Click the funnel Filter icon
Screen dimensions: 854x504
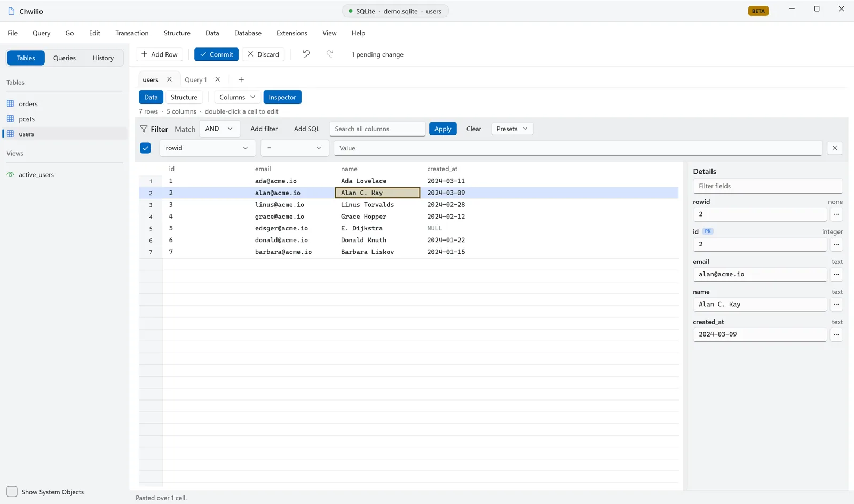144,129
